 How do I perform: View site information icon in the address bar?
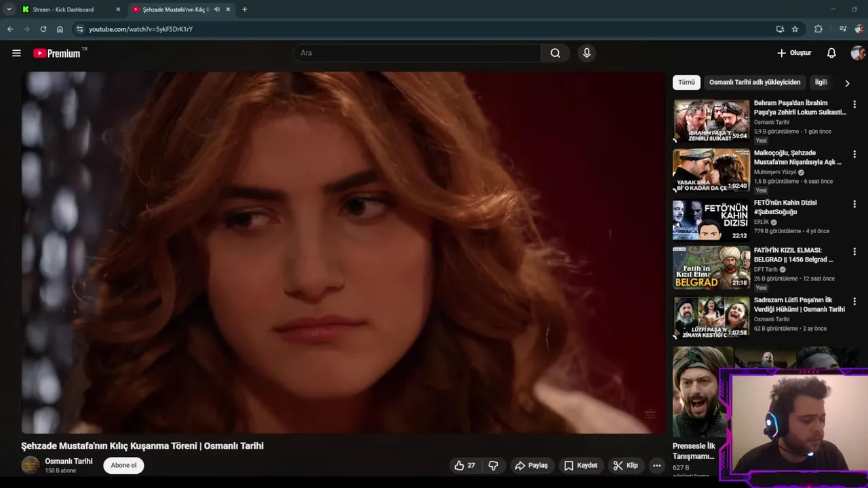(79, 29)
